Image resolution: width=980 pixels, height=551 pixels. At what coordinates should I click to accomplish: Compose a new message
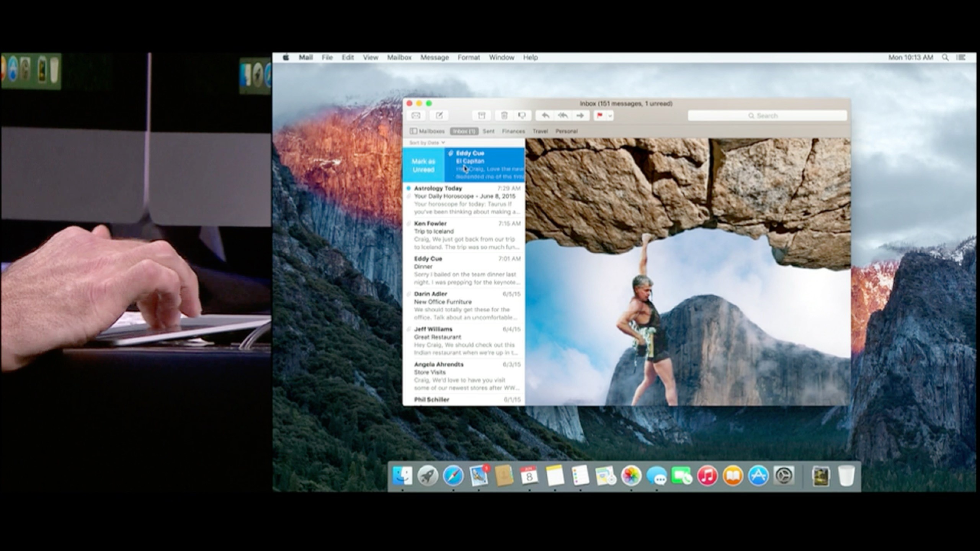click(x=439, y=116)
